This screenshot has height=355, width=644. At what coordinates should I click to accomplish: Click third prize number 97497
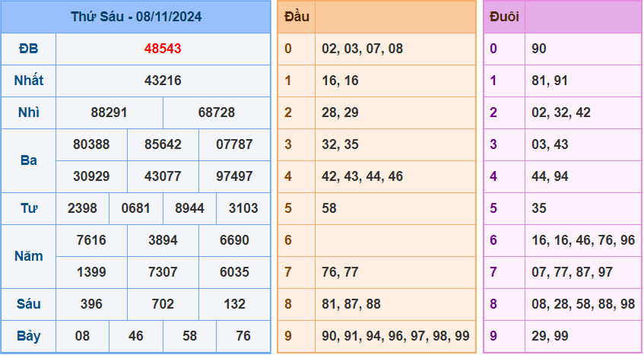click(234, 176)
